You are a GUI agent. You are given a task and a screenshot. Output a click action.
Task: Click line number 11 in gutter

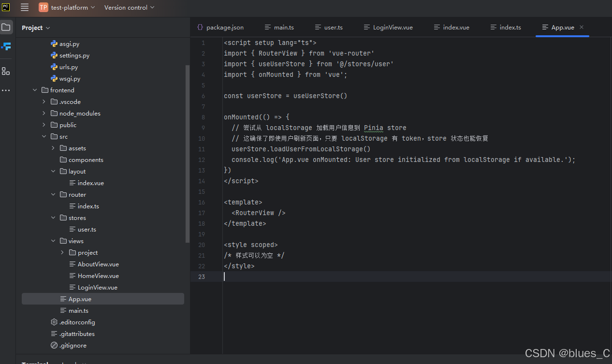tap(202, 149)
